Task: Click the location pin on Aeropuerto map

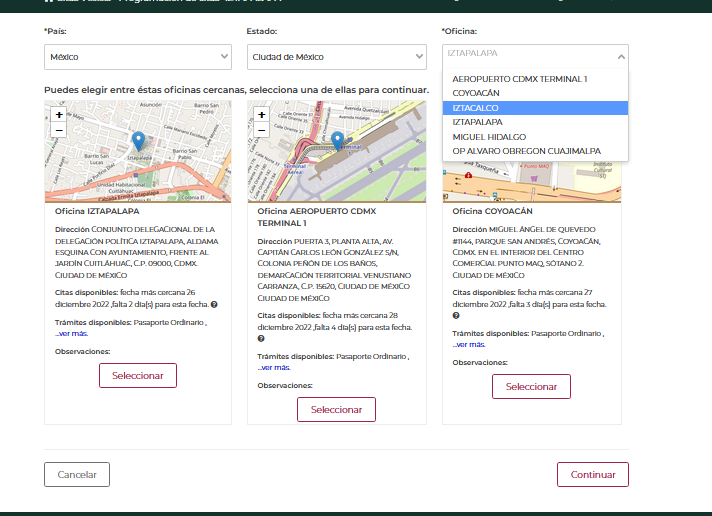Action: pos(338,140)
